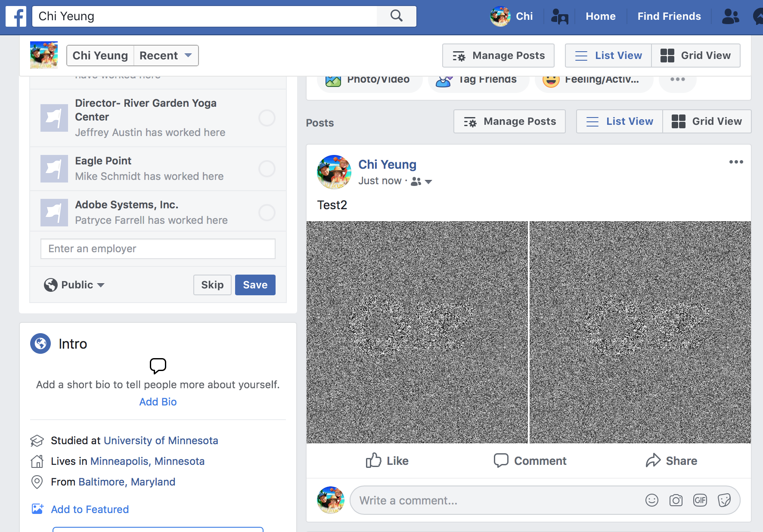Attach a photo using the camera icon
The image size is (763, 532).
tap(676, 500)
